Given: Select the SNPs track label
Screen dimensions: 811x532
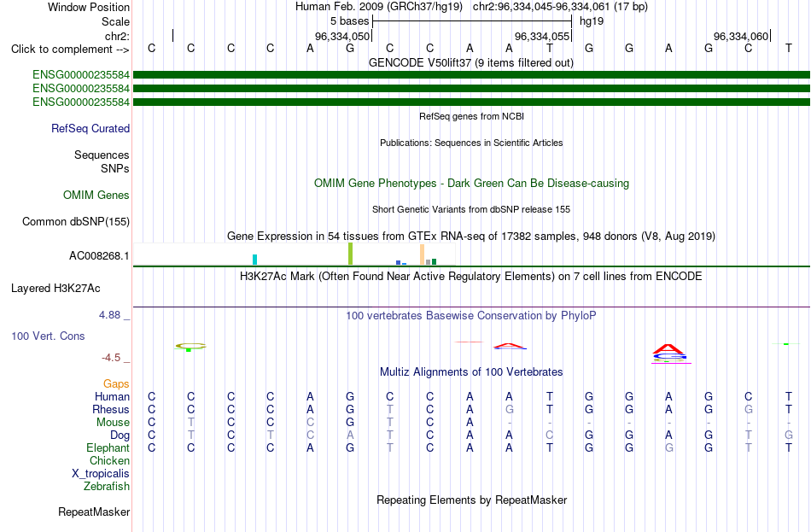Looking at the screenshot, I should click(115, 169).
